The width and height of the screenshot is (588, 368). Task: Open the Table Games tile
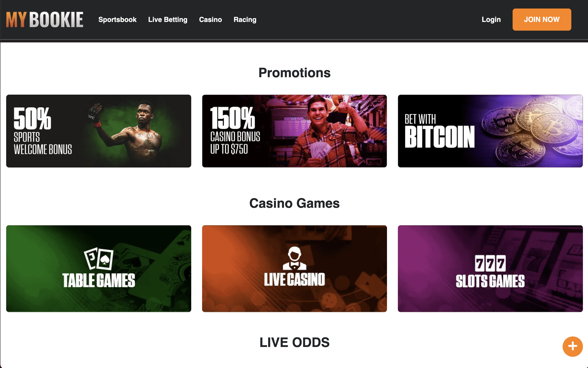99,268
